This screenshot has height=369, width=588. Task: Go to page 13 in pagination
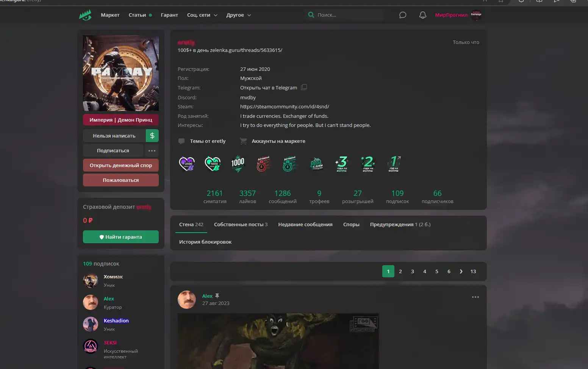(x=473, y=271)
